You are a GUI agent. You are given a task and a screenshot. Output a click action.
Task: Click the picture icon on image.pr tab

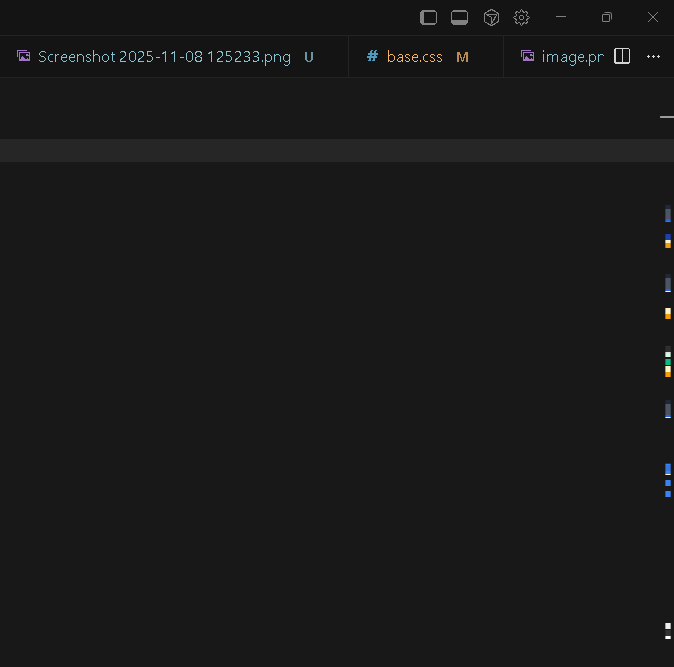527,57
